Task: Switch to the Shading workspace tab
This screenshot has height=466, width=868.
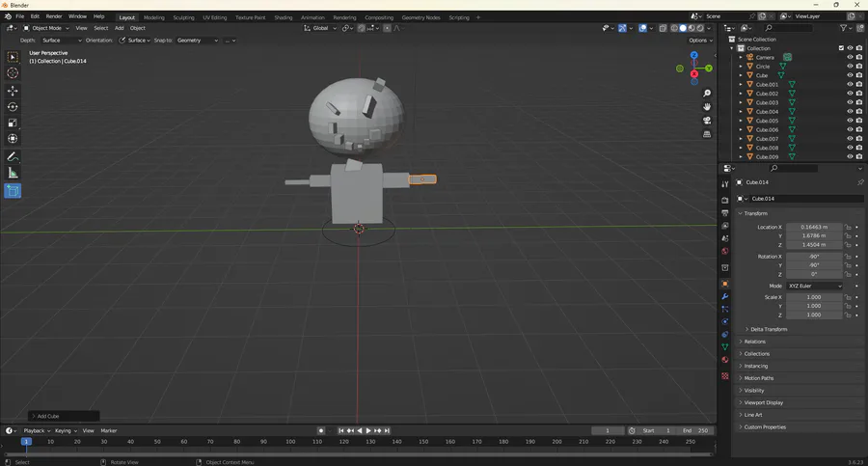Action: (283, 17)
